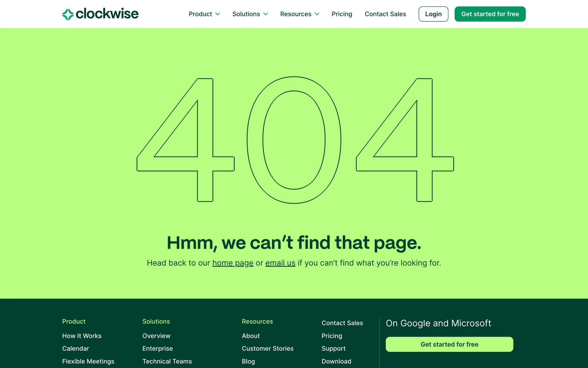Screen dimensions: 588x368
Task: Go to Pricing in top navigation
Action: click(x=342, y=14)
